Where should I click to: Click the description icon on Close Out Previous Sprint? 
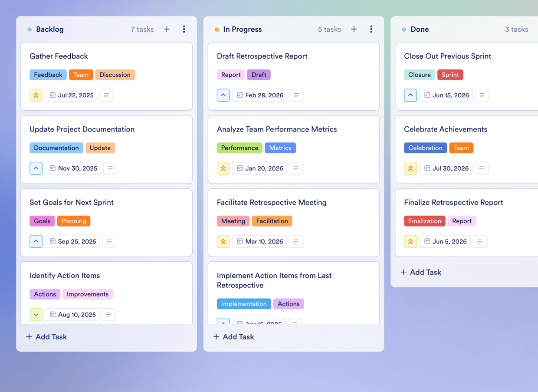tap(482, 95)
